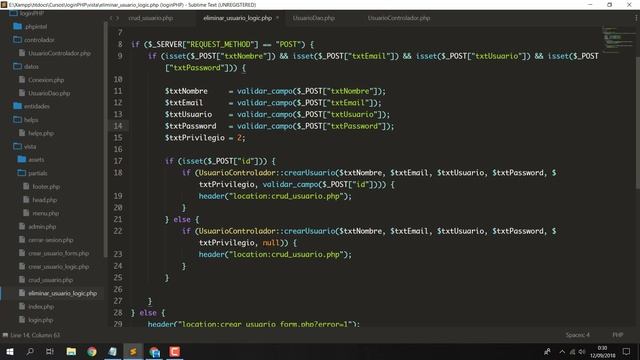Open menu.php in partials folder

point(45,213)
